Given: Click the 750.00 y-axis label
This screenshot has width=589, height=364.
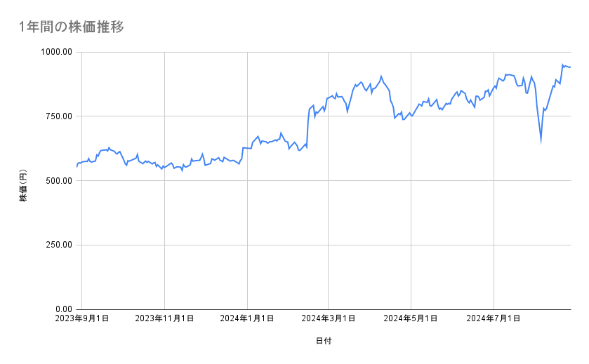Looking at the screenshot, I should coord(59,116).
